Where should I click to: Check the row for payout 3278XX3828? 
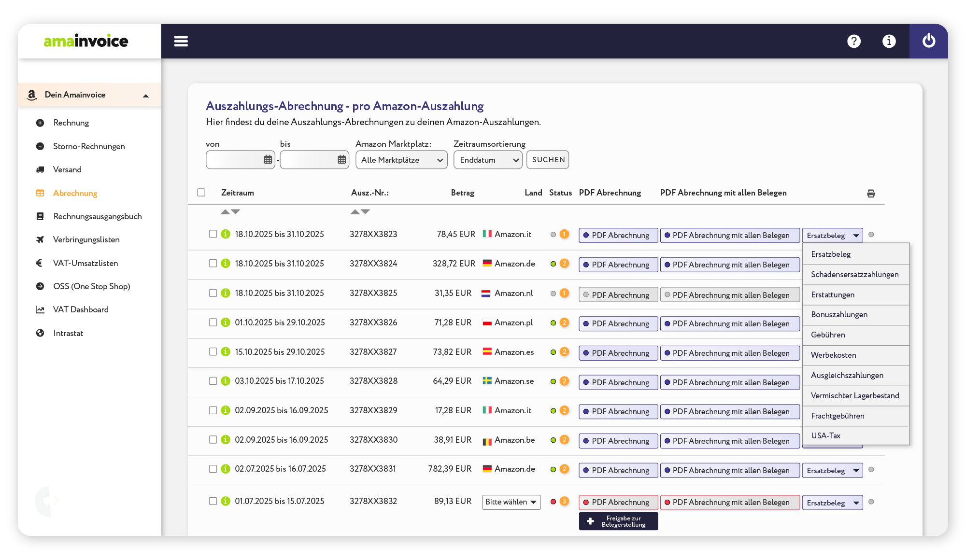coord(213,381)
